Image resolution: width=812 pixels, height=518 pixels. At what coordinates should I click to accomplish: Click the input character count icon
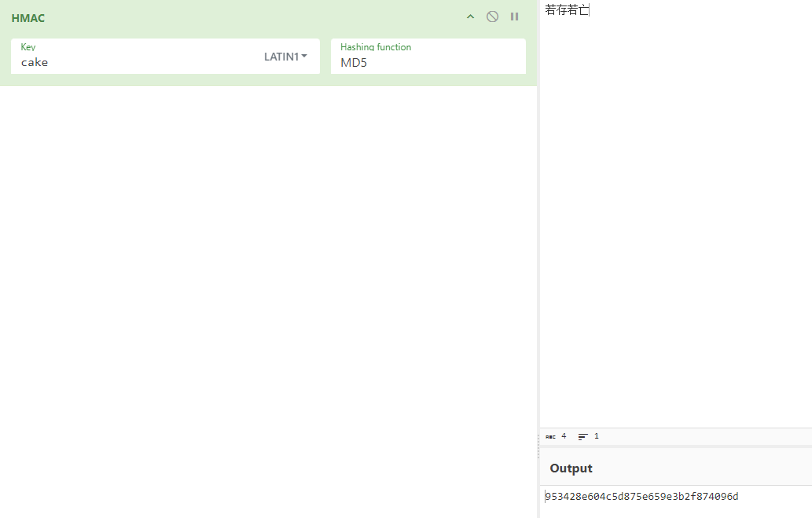pyautogui.click(x=550, y=436)
